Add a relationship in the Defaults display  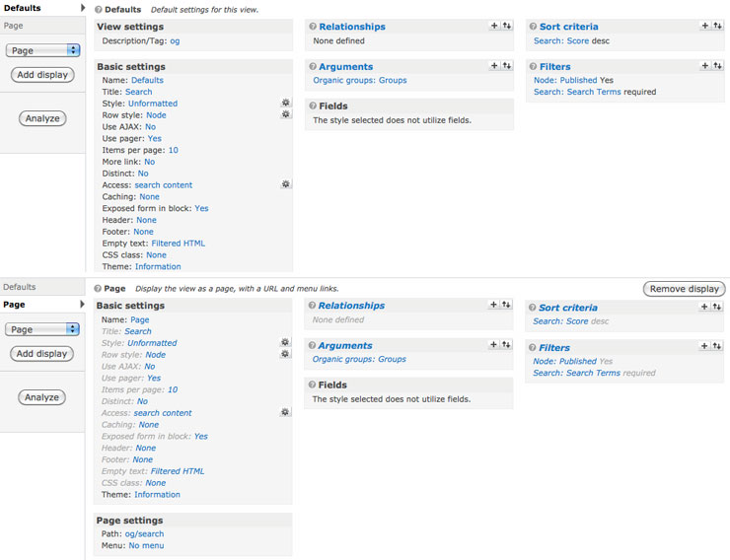coord(494,26)
